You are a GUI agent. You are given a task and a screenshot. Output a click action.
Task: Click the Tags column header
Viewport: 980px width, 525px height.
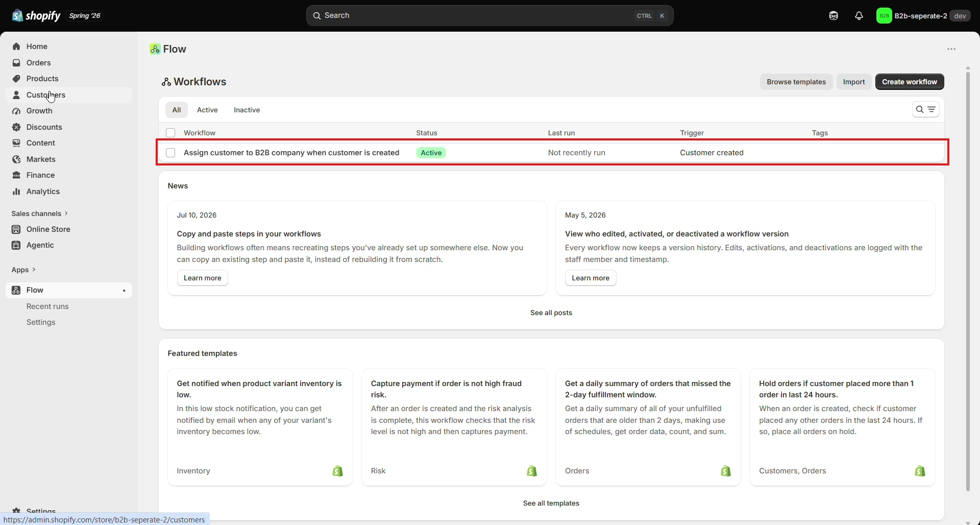820,133
